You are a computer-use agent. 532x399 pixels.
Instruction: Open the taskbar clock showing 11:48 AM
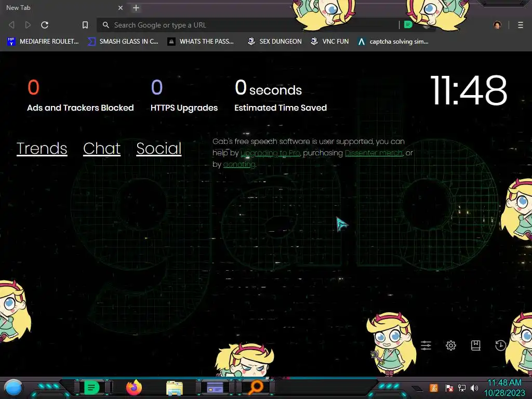(x=504, y=388)
